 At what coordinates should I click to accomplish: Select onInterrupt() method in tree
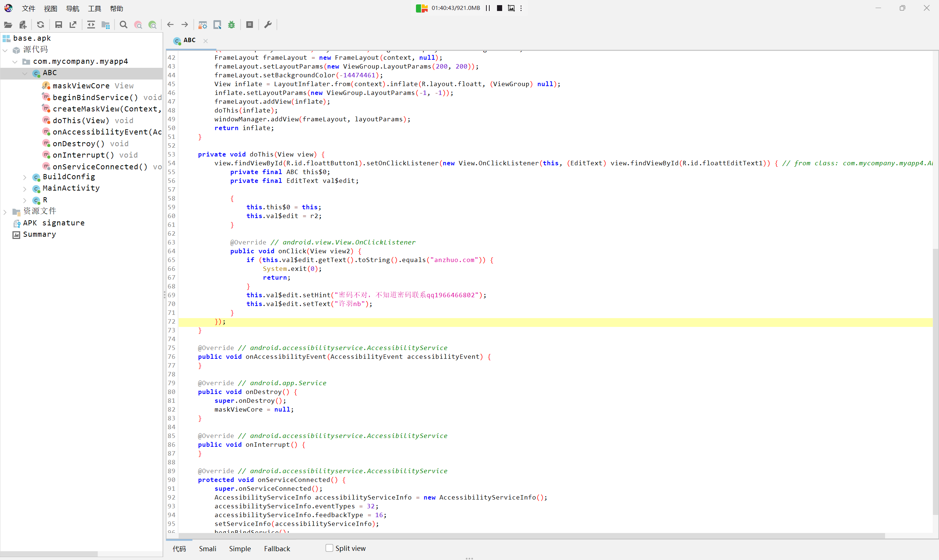pyautogui.click(x=90, y=155)
